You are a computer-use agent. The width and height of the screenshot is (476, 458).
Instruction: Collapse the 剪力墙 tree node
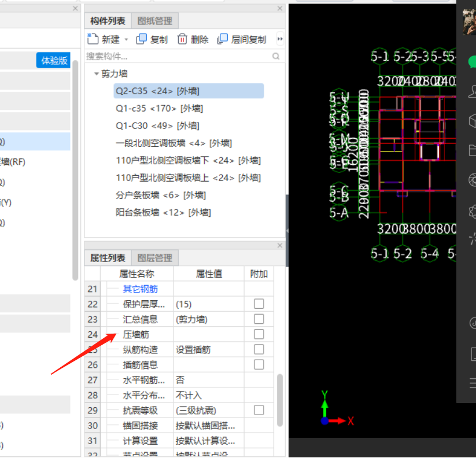coord(96,73)
